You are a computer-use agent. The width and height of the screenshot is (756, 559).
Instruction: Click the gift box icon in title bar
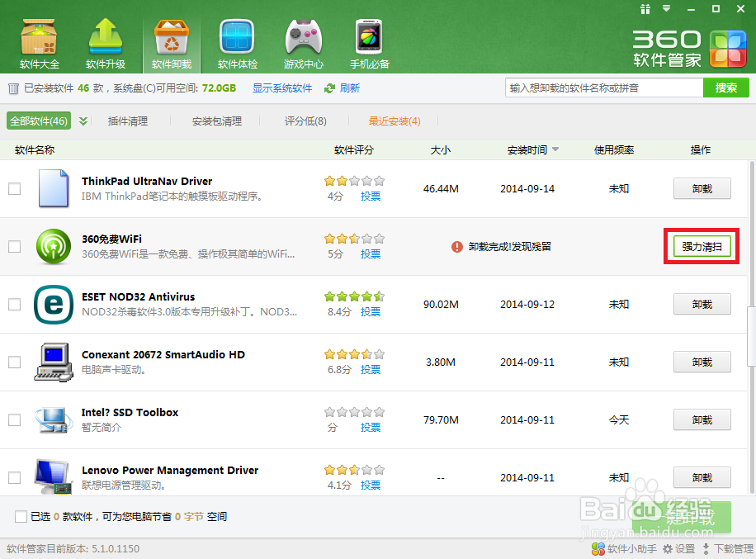click(645, 9)
